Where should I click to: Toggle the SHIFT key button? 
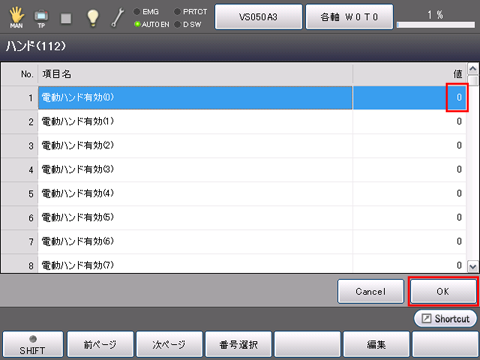[x=32, y=345]
